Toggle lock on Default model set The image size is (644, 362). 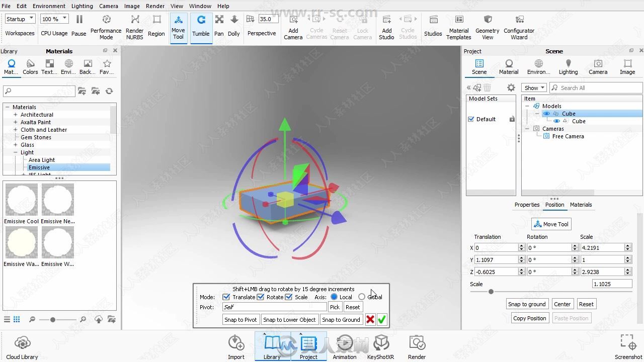[512, 119]
